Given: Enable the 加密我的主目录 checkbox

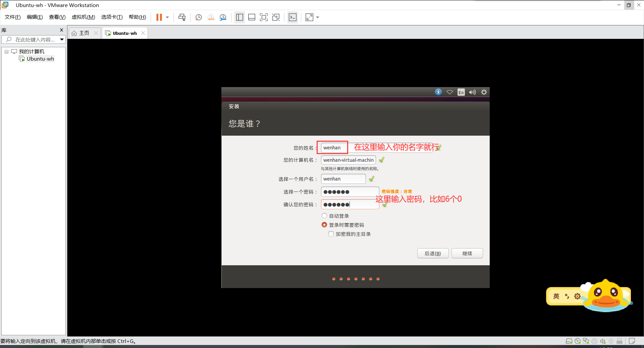Looking at the screenshot, I should click(331, 234).
